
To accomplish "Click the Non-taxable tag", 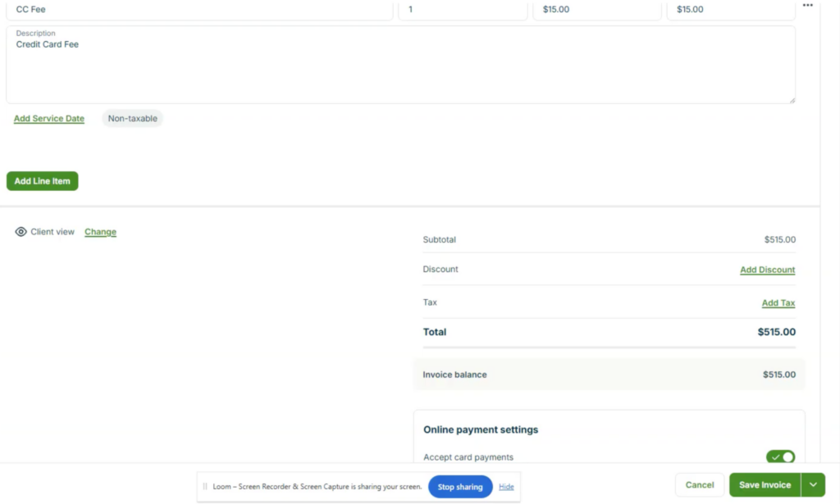I will [x=132, y=118].
